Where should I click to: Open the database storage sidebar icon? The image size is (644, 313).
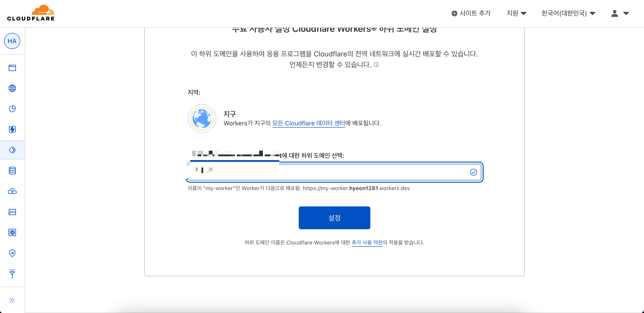(x=12, y=171)
